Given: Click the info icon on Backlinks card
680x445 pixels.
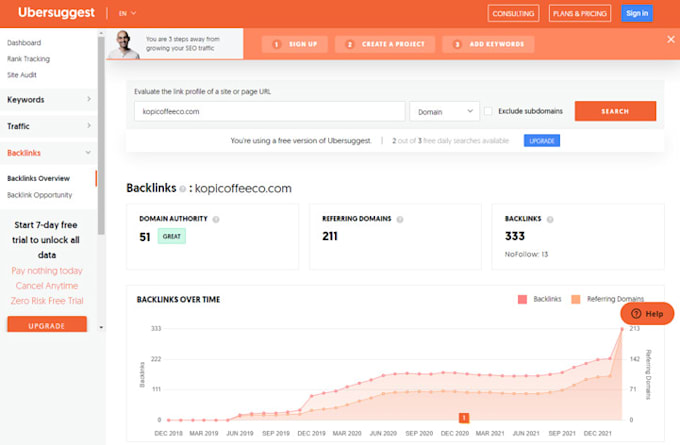Looking at the screenshot, I should (550, 219).
